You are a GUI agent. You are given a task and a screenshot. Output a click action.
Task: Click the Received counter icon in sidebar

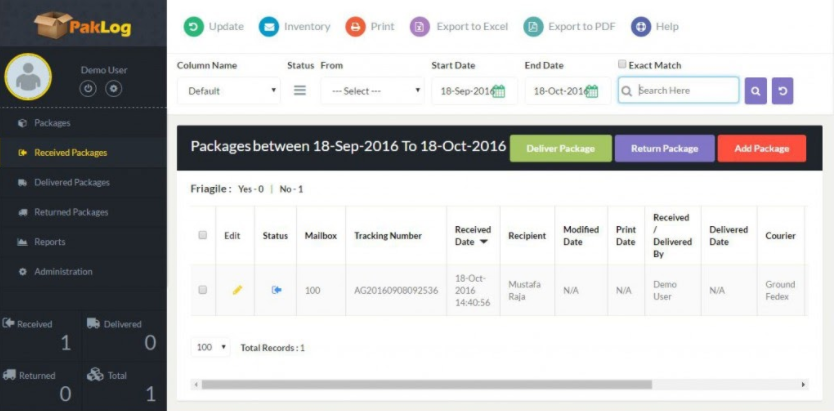[x=9, y=323]
